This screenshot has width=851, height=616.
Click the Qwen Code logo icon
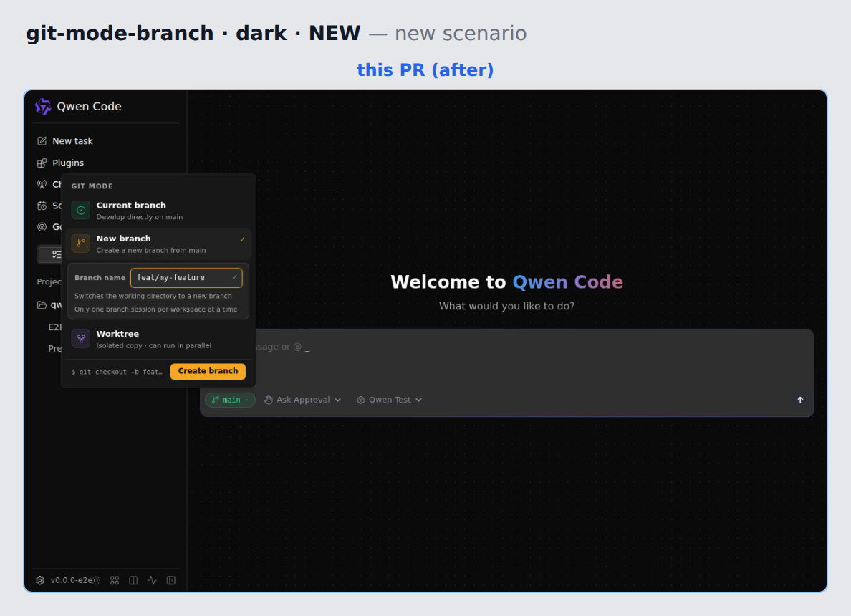[43, 107]
